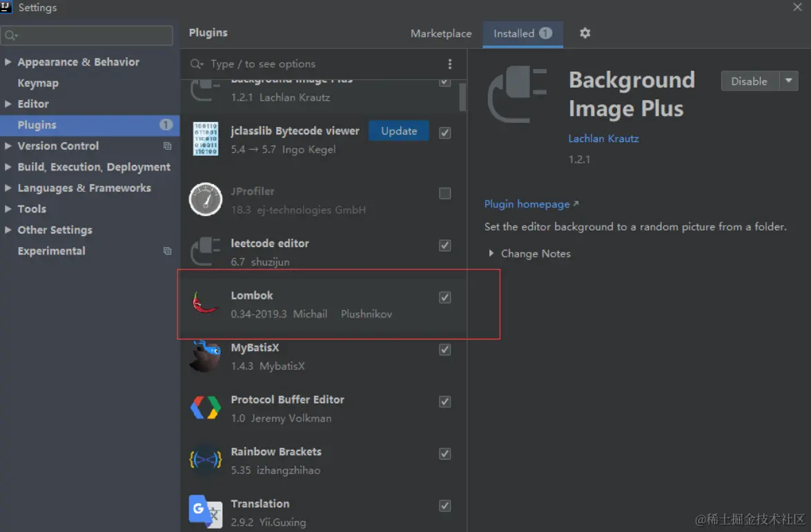The image size is (811, 532).
Task: Click the Protocol Buffer Editor icon
Action: point(205,408)
